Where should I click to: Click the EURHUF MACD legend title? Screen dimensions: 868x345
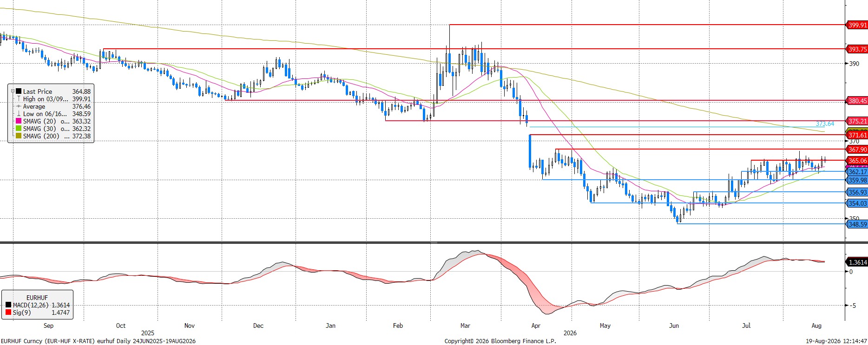37,298
